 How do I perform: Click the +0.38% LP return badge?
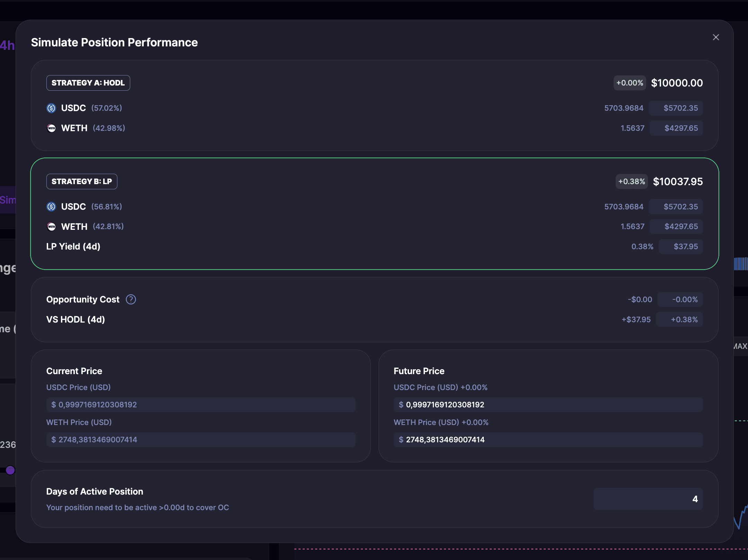coord(631,182)
